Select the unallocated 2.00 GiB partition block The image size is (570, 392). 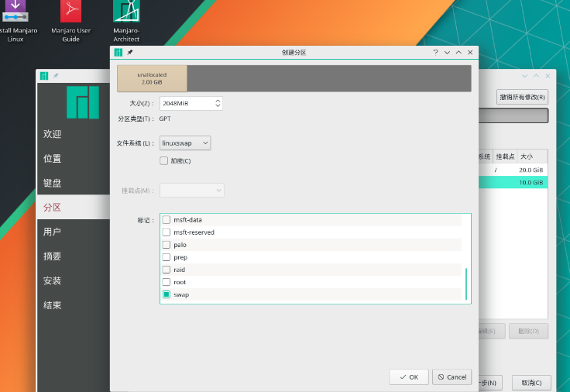152,78
